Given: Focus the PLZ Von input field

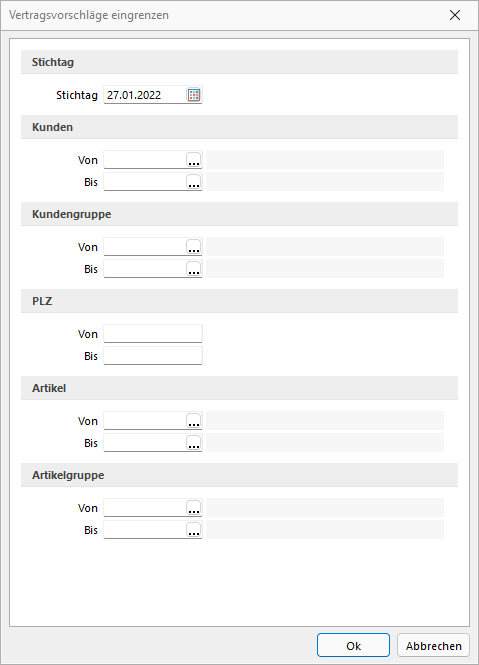Looking at the screenshot, I should [153, 334].
